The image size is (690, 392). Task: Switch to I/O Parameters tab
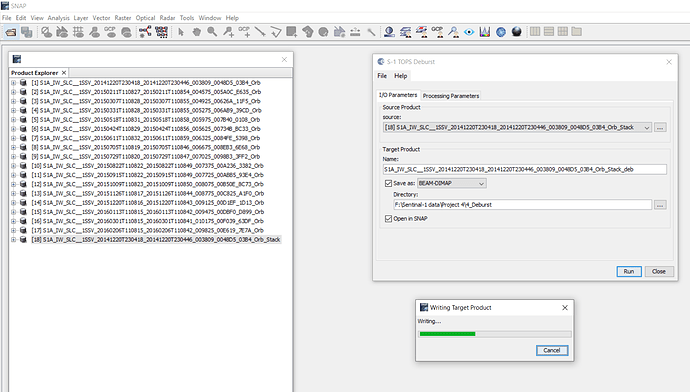pyautogui.click(x=398, y=95)
